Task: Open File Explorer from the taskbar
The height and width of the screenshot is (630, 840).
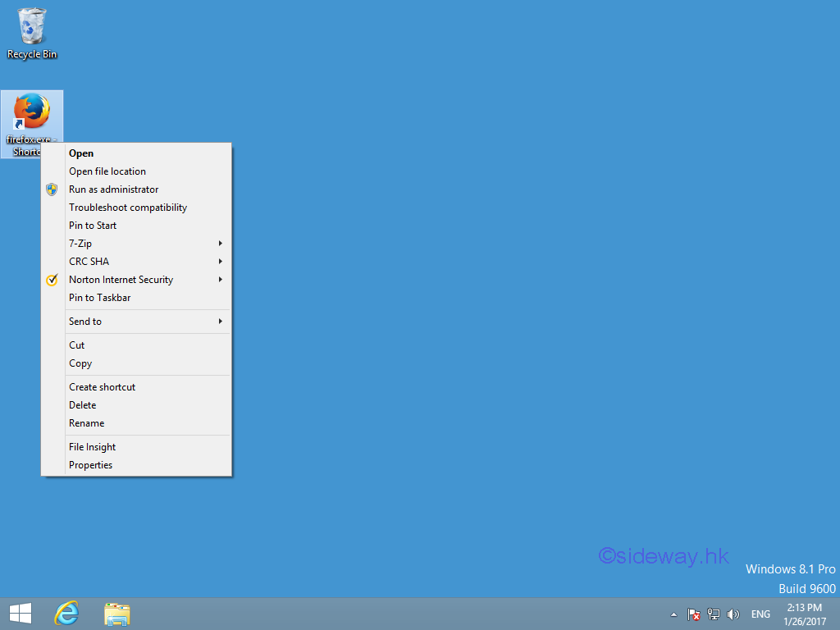Action: click(x=117, y=614)
